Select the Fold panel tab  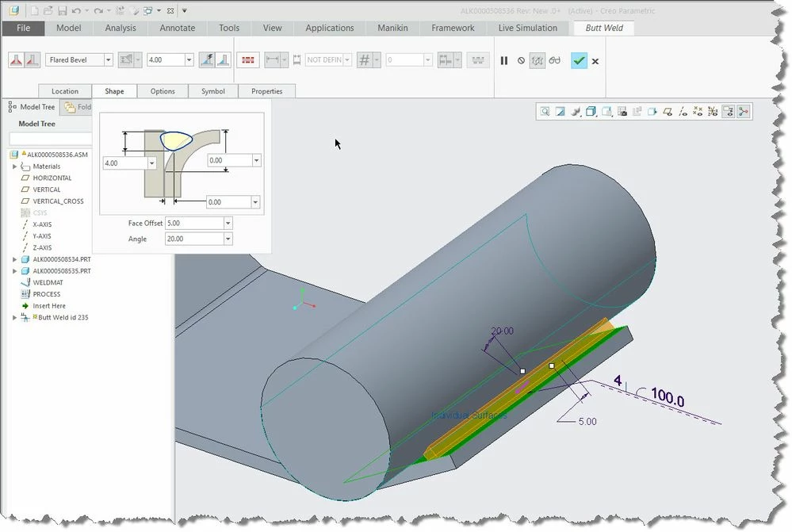(77, 107)
